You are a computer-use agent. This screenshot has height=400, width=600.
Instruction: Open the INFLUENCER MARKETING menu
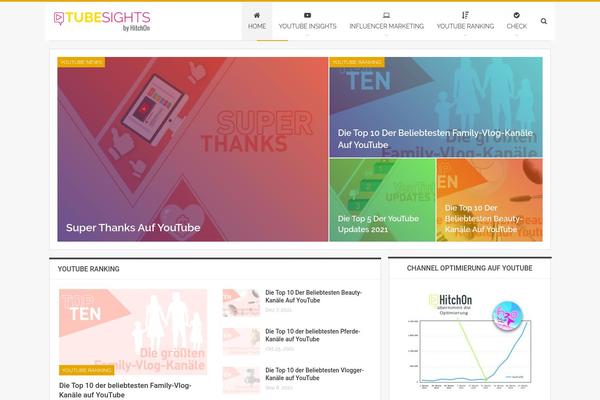point(386,26)
